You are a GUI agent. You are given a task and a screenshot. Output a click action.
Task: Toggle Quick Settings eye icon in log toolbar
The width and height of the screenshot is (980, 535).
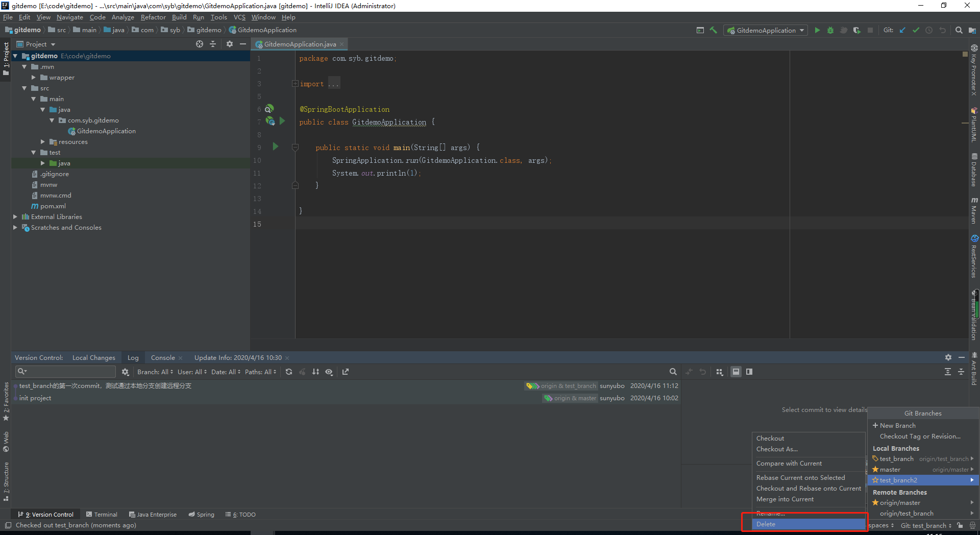pyautogui.click(x=329, y=372)
